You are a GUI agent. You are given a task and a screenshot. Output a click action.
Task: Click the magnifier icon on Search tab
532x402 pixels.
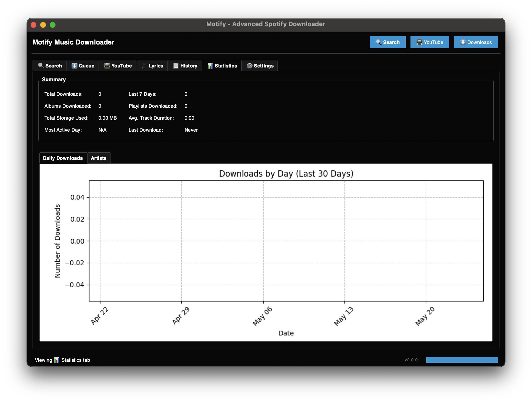(x=41, y=66)
